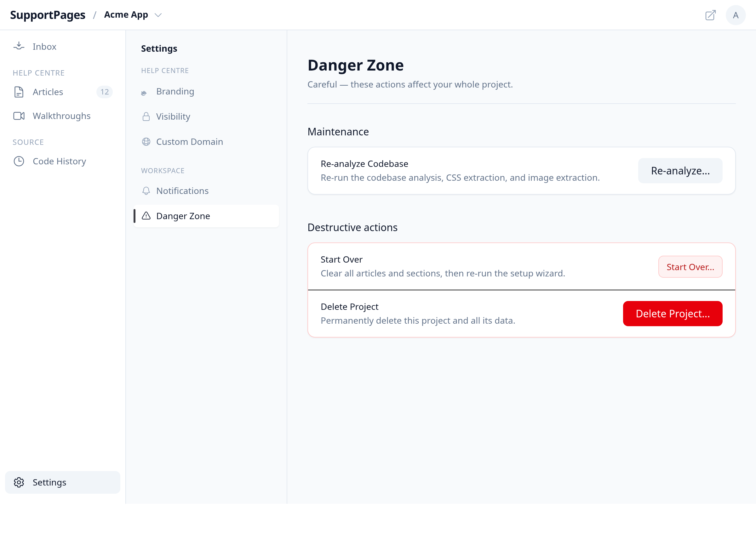Click the Inbox download icon
756x534 pixels.
(19, 46)
